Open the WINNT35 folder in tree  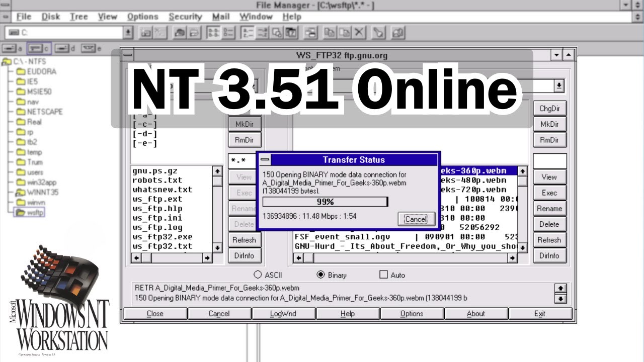point(37,192)
